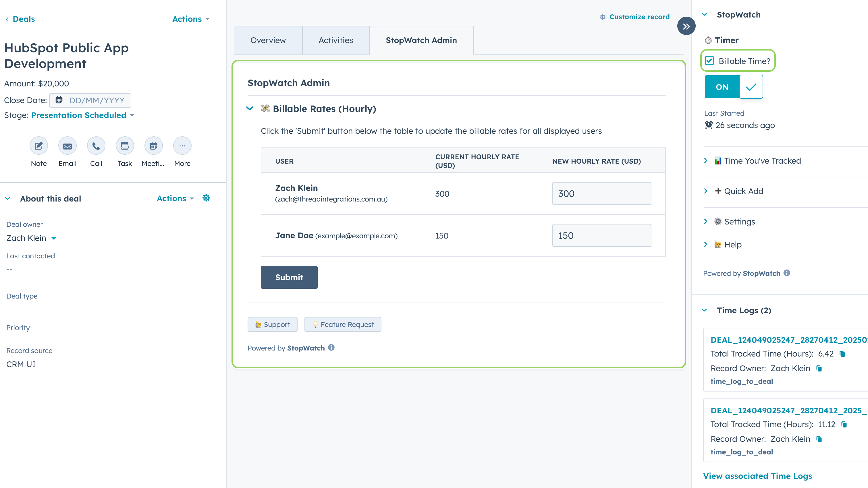
Task: Copy Total Tracked Time 6.42 value
Action: tap(842, 354)
